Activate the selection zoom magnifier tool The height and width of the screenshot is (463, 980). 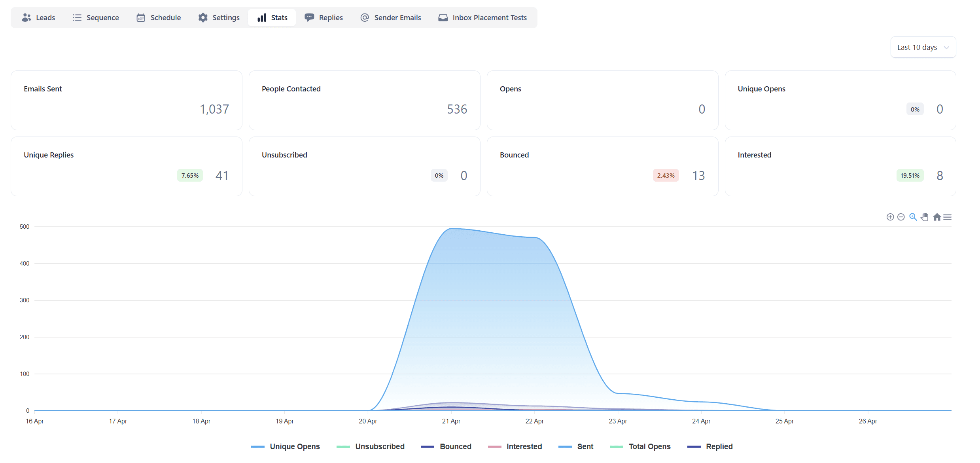[x=913, y=217]
